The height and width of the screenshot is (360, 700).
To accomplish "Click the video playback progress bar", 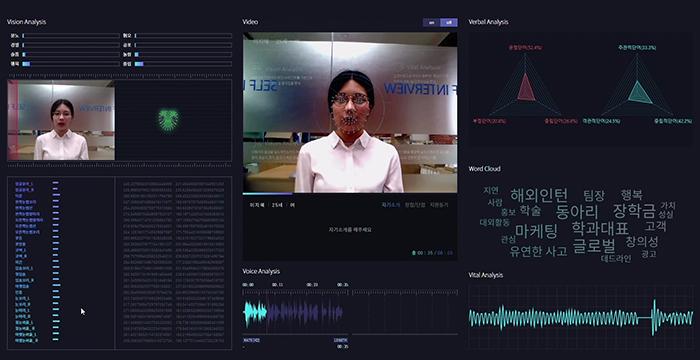I will (x=350, y=194).
